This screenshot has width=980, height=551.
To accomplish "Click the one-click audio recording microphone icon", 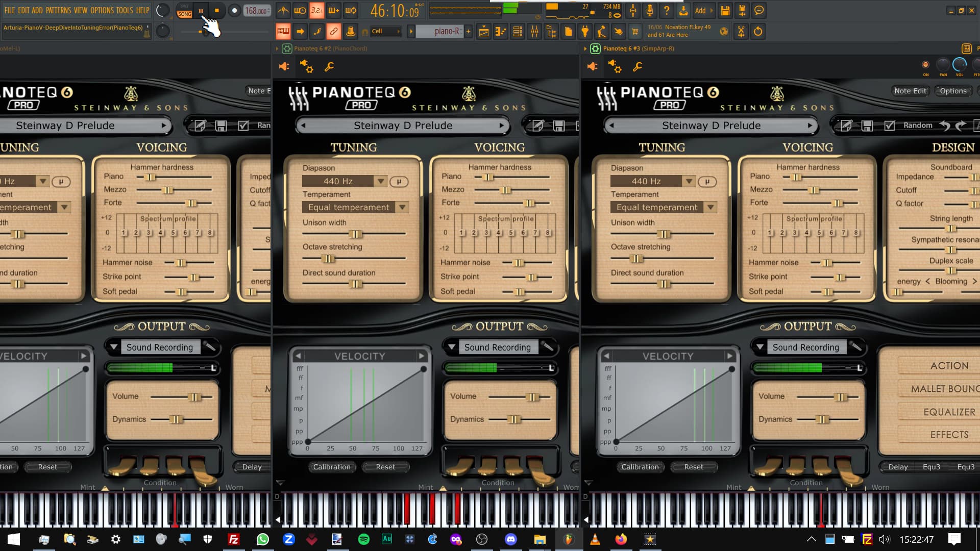I will coord(650,10).
